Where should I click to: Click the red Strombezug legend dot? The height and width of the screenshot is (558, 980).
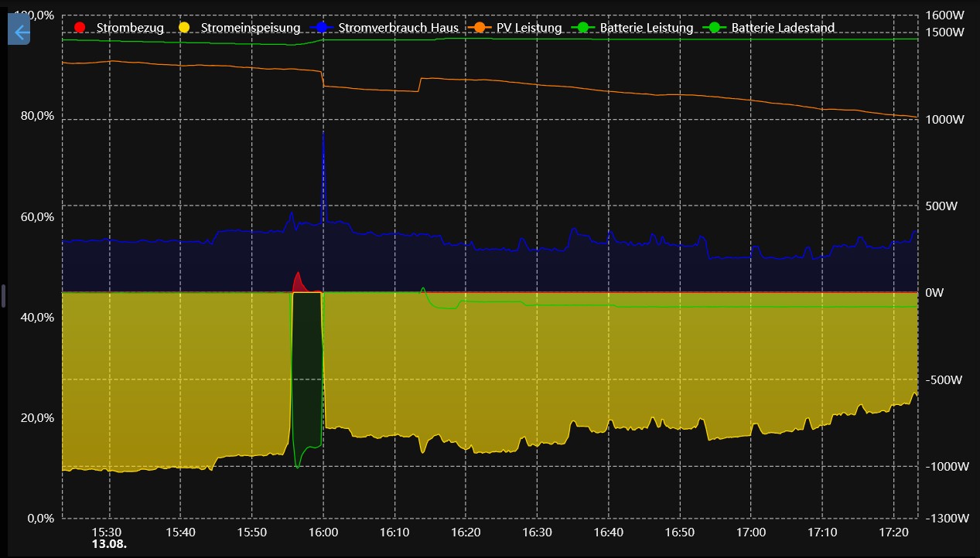[79, 28]
